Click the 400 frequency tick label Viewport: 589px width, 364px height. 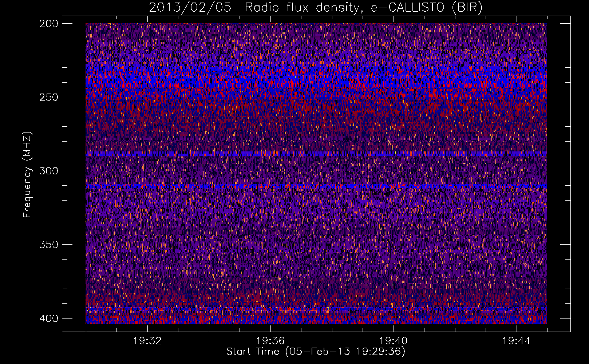[49, 318]
